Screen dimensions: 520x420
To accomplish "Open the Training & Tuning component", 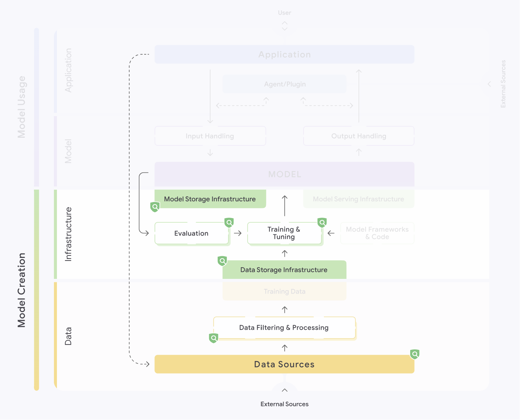I will point(284,233).
